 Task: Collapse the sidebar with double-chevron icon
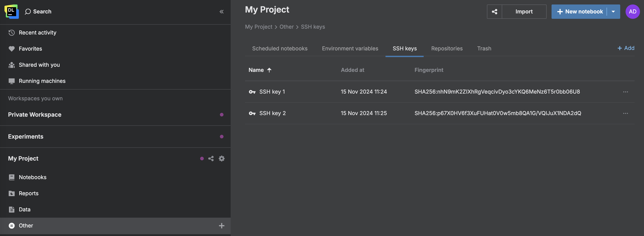221,11
